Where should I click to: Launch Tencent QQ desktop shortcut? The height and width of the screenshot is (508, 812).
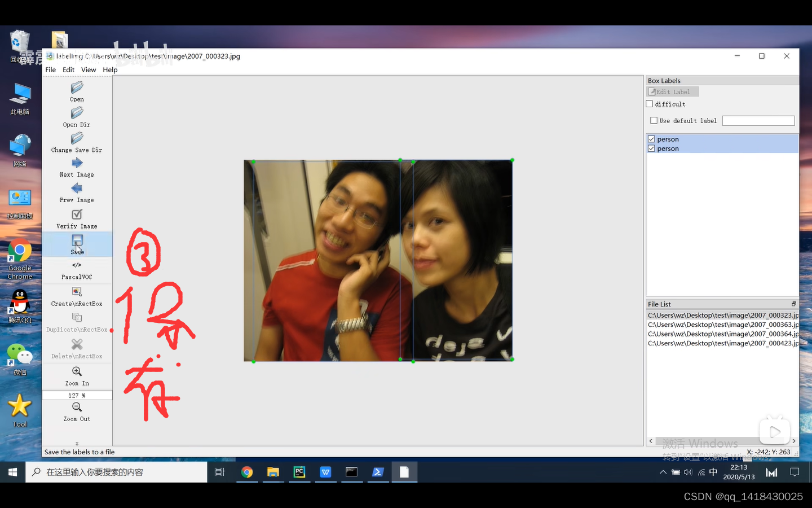click(x=20, y=306)
